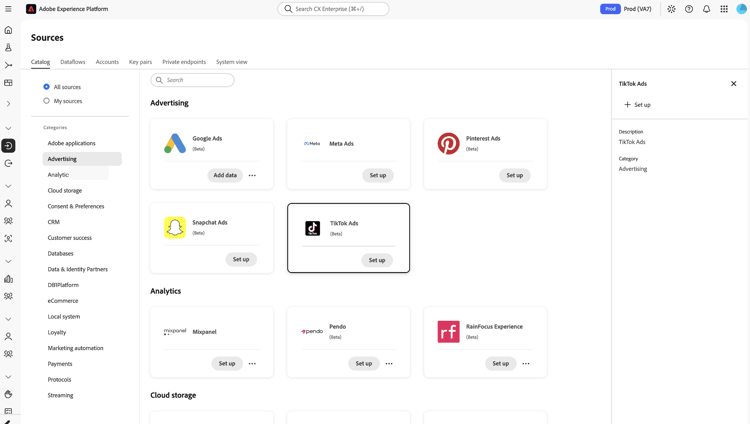Click the Google Ads logo
The width and height of the screenshot is (750, 424).
point(175,143)
